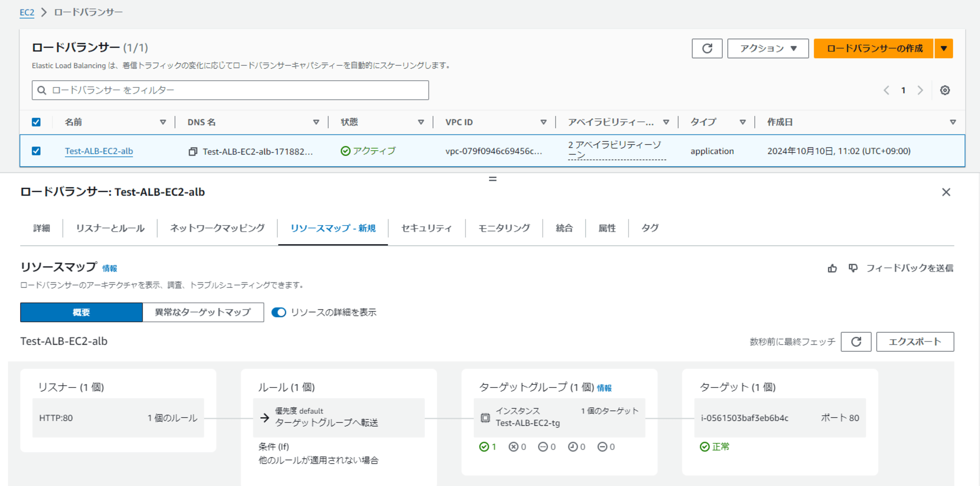This screenshot has height=486, width=980.
Task: Open the Integrations tab
Action: [564, 228]
